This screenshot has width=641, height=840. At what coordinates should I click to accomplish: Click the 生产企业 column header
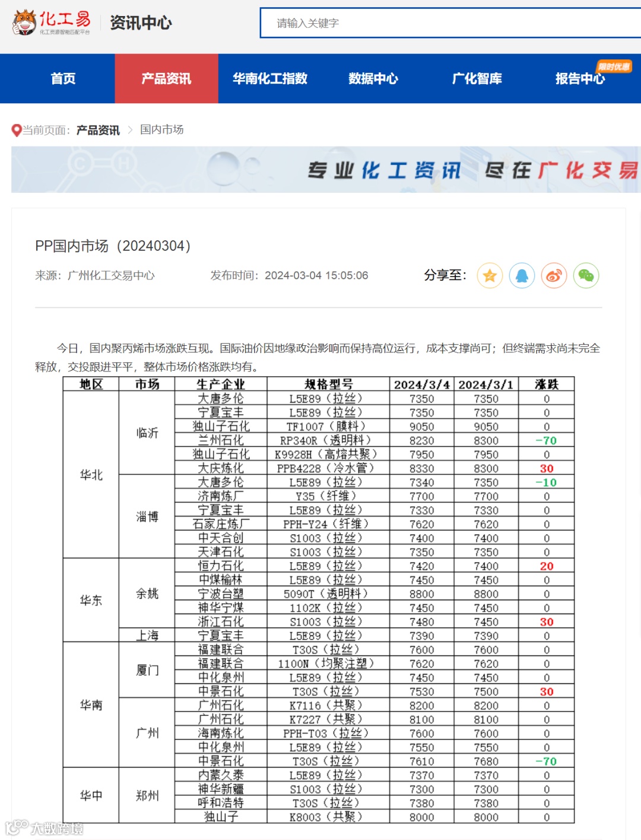[221, 384]
